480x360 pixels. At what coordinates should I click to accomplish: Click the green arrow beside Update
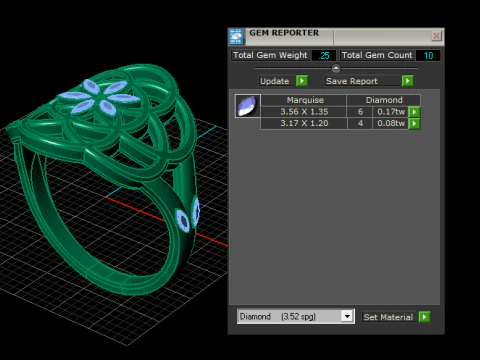(302, 81)
